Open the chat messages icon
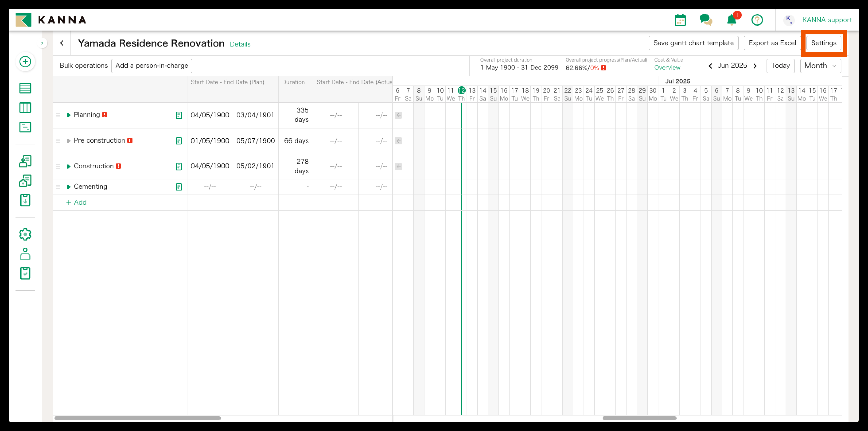The image size is (868, 431). click(x=706, y=20)
